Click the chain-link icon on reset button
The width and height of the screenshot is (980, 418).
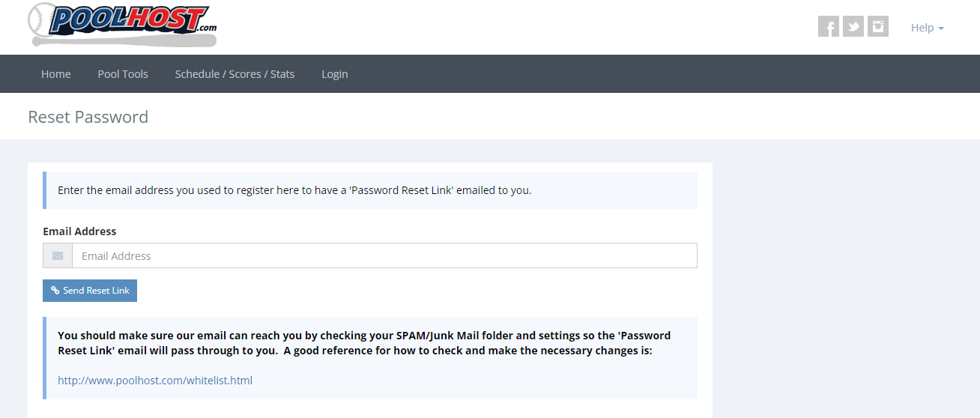point(55,291)
